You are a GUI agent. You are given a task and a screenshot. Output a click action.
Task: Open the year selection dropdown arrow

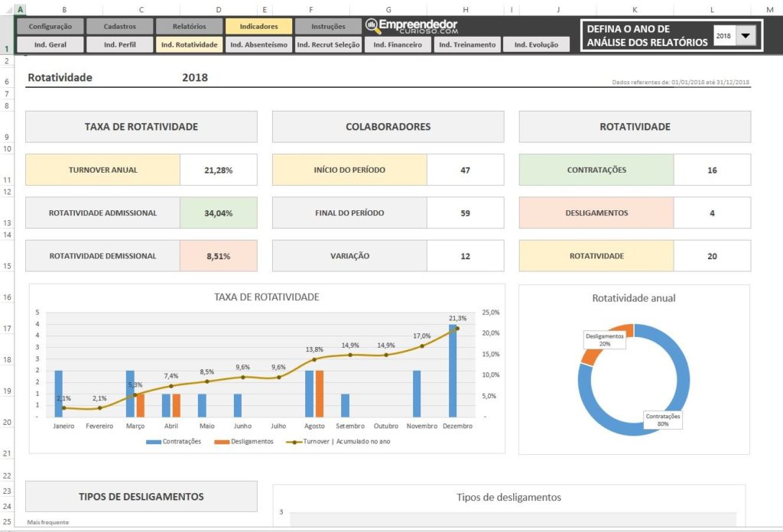pyautogui.click(x=746, y=36)
